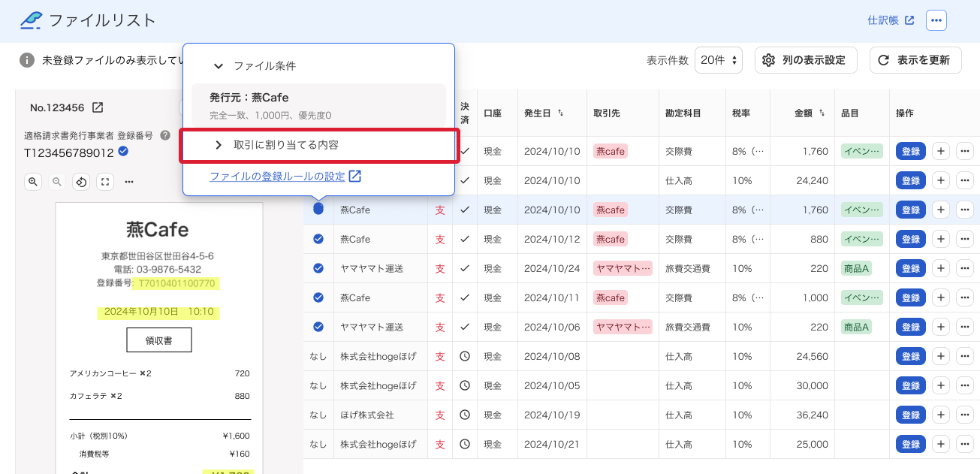Click 表示を更新 to refresh the list
Viewport: 980px width, 474px height.
[915, 60]
